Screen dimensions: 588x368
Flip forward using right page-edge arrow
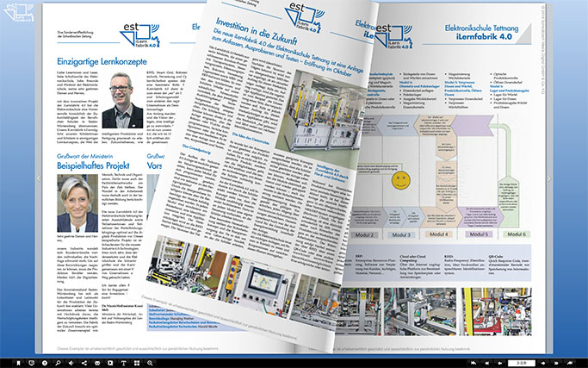point(549,178)
